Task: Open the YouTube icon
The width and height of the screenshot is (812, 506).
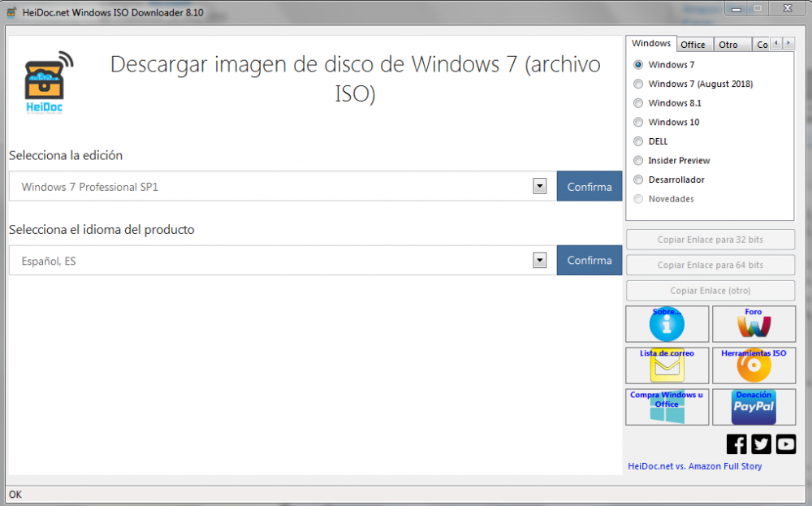Action: (786, 444)
